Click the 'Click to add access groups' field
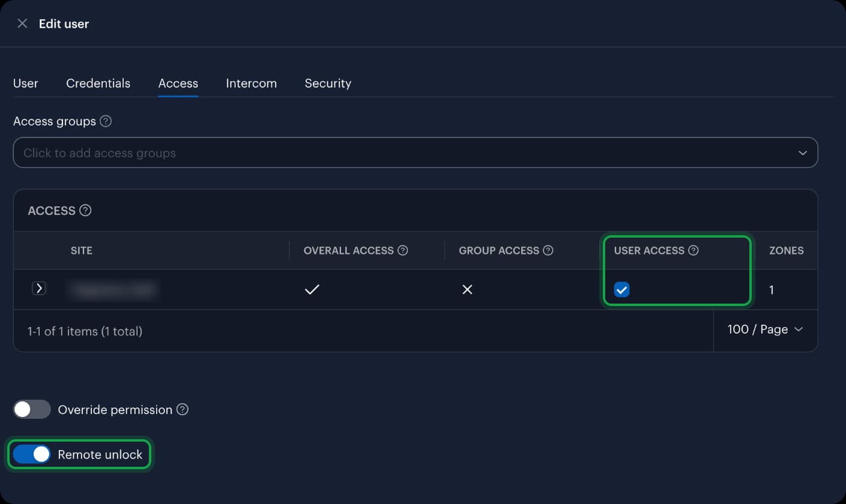 coord(415,152)
